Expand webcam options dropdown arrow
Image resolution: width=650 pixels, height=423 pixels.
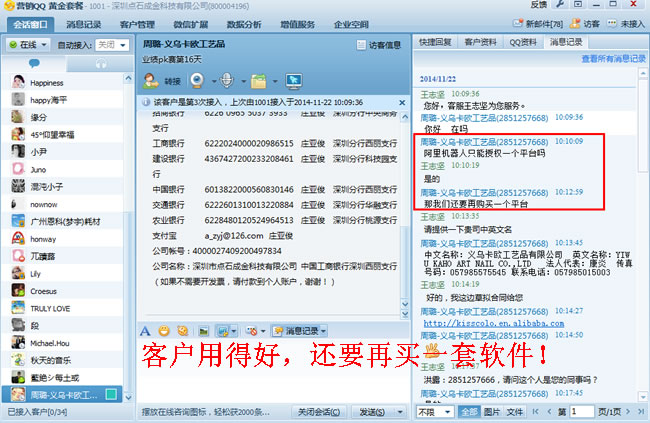(x=214, y=81)
